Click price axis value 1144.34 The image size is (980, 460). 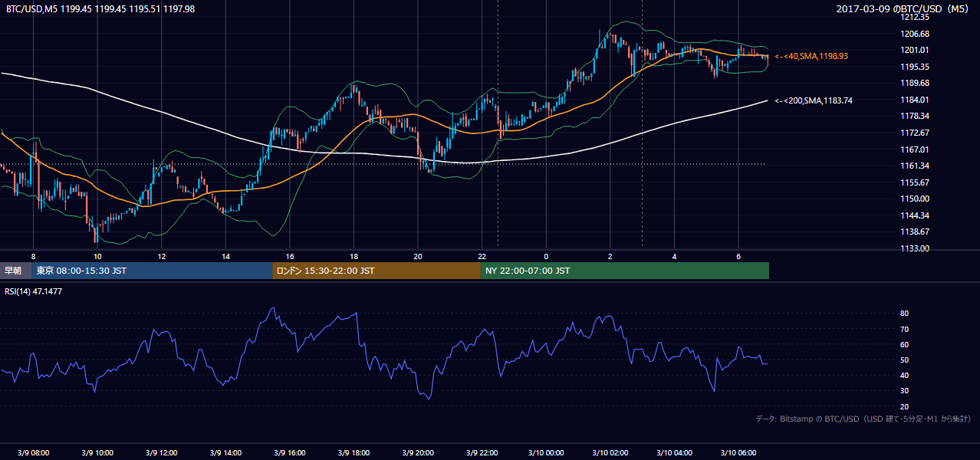(x=916, y=215)
